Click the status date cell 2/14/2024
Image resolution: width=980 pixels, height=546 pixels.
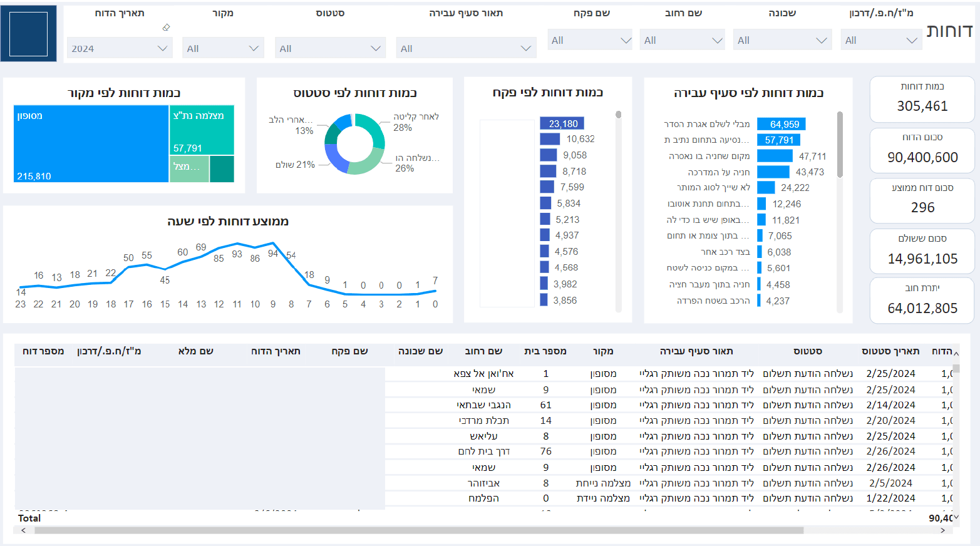point(890,405)
